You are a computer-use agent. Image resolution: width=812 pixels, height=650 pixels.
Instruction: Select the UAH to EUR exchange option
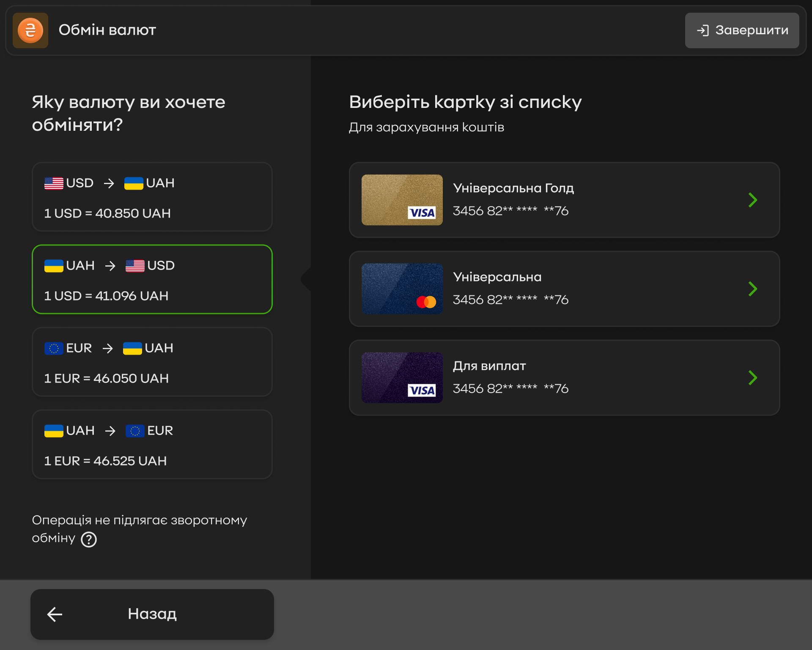(152, 444)
